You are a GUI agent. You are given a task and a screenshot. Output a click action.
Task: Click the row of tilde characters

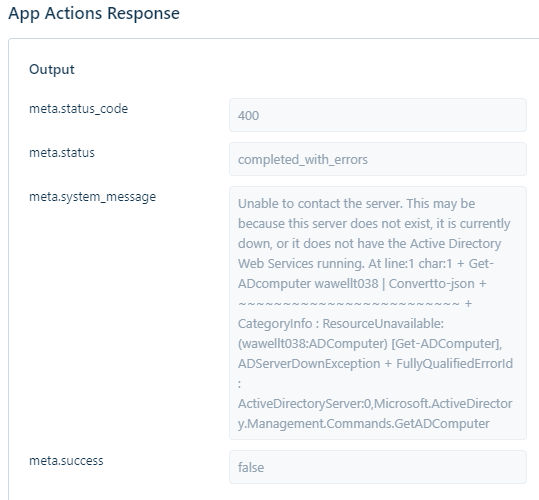349,304
